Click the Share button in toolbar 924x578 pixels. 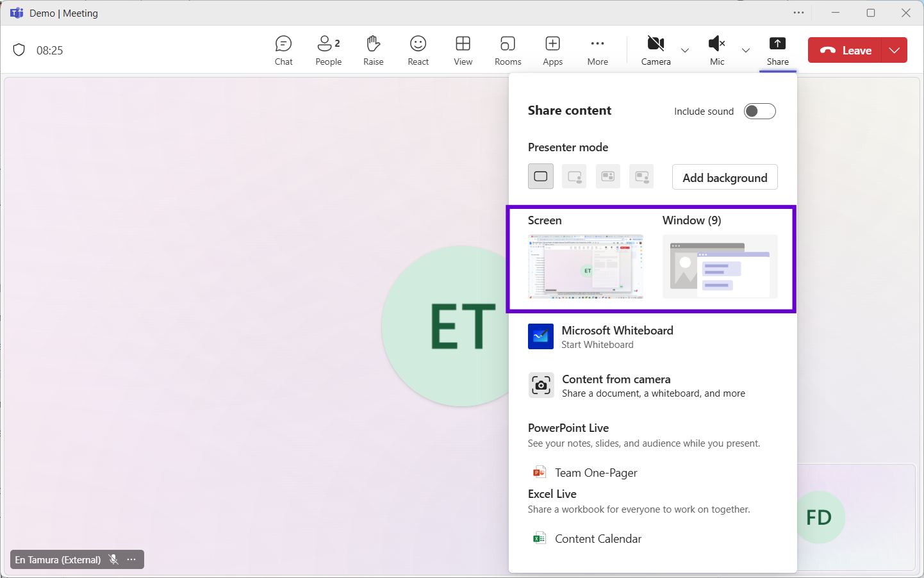pyautogui.click(x=778, y=51)
